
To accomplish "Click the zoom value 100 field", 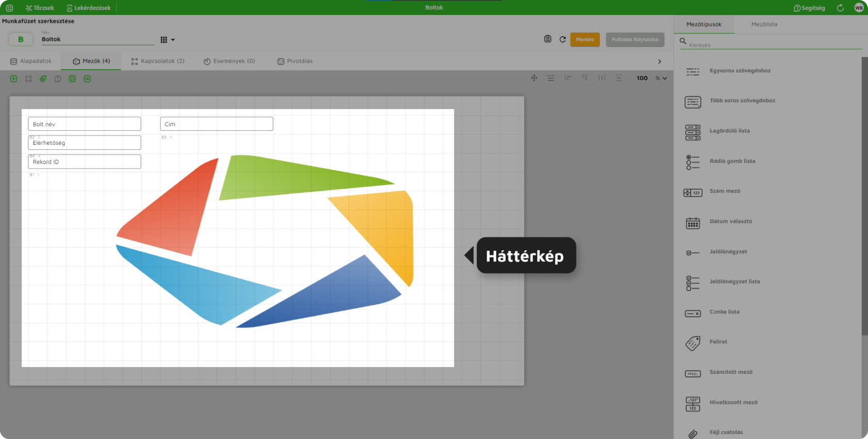I will click(x=642, y=78).
